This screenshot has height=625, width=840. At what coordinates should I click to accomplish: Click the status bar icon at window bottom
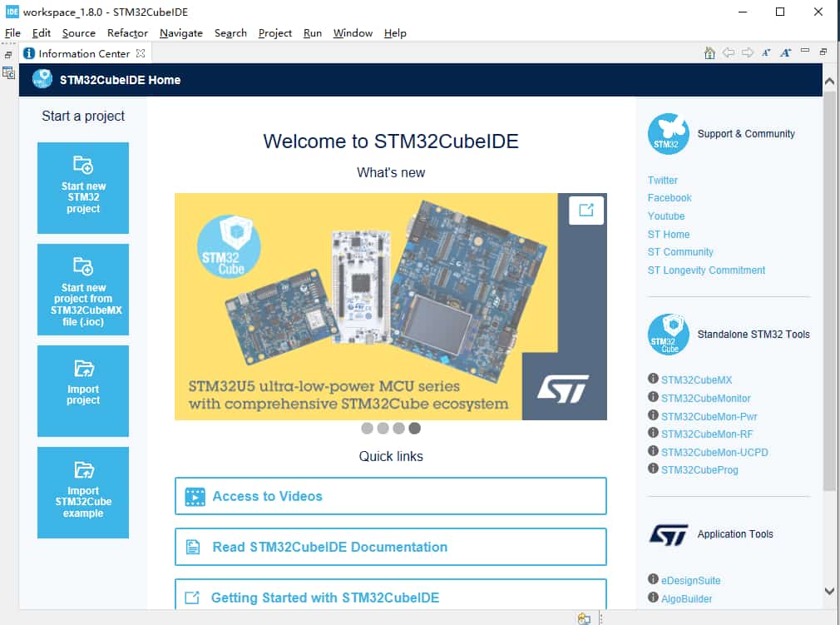point(584,618)
